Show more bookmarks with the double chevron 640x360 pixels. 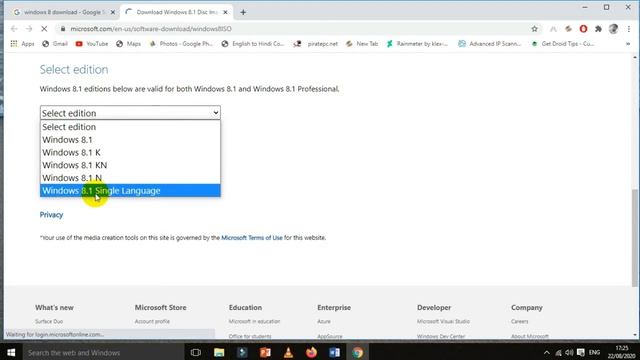tap(628, 44)
